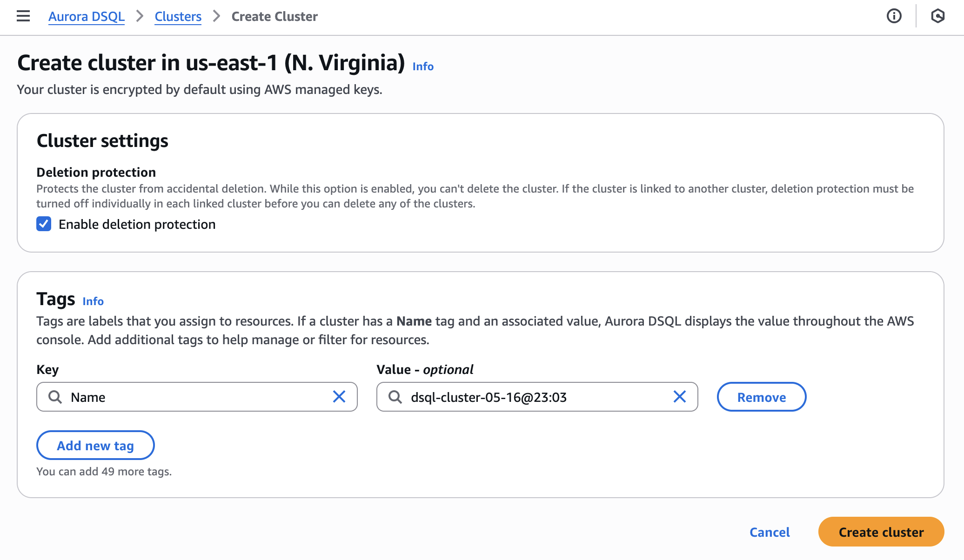The width and height of the screenshot is (964, 560).
Task: Click the search icon in Value field
Action: pos(395,397)
